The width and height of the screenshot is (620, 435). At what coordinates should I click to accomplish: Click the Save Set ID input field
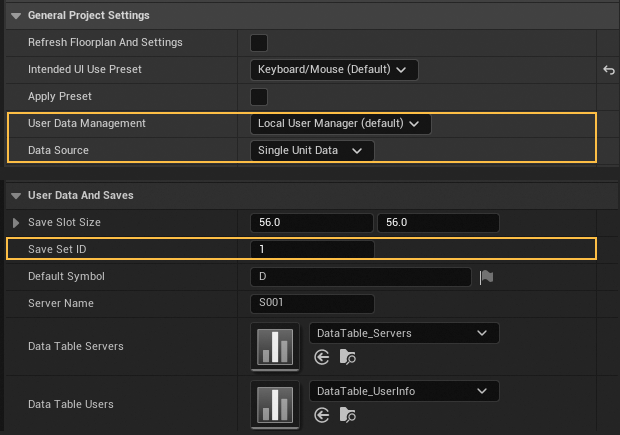[x=311, y=249]
